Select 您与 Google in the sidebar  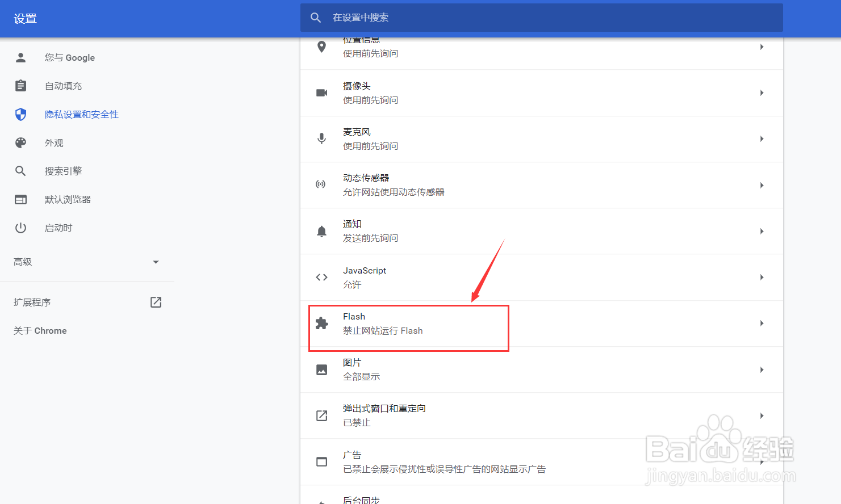pyautogui.click(x=70, y=57)
